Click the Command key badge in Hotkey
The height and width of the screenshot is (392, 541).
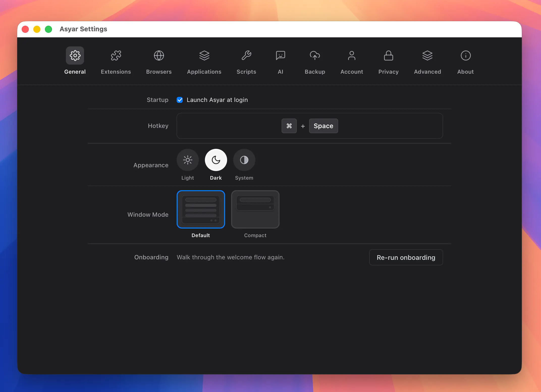tap(289, 126)
